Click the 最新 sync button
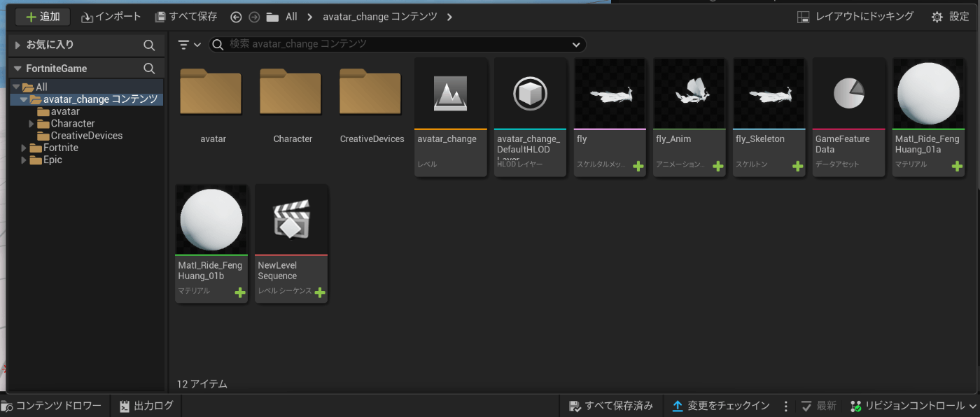 click(819, 406)
